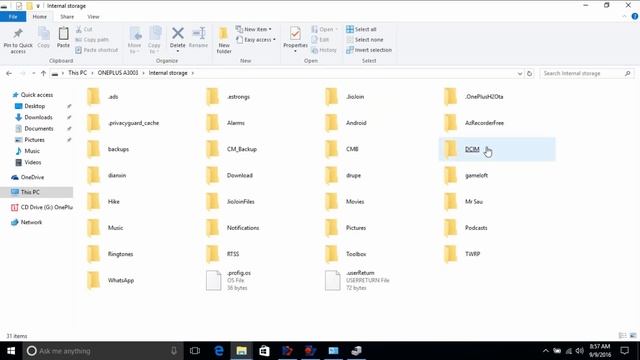The image size is (640, 360).
Task: Open Task View on taskbar
Action: click(195, 351)
